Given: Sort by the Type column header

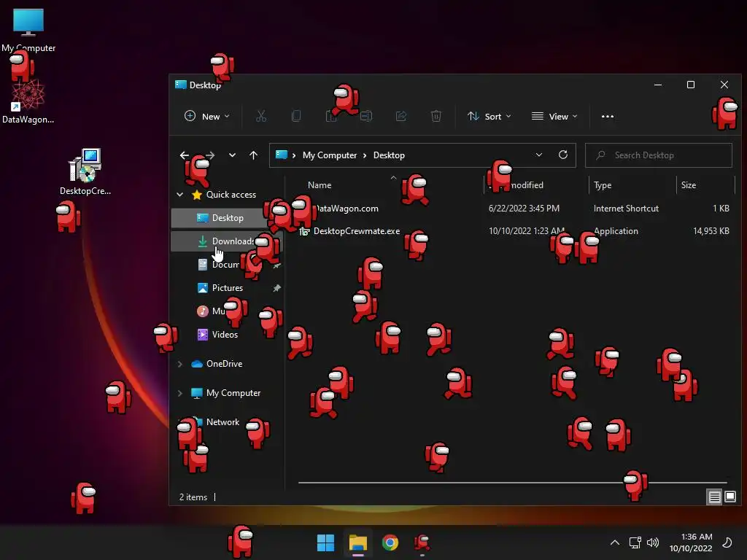Looking at the screenshot, I should [x=603, y=185].
